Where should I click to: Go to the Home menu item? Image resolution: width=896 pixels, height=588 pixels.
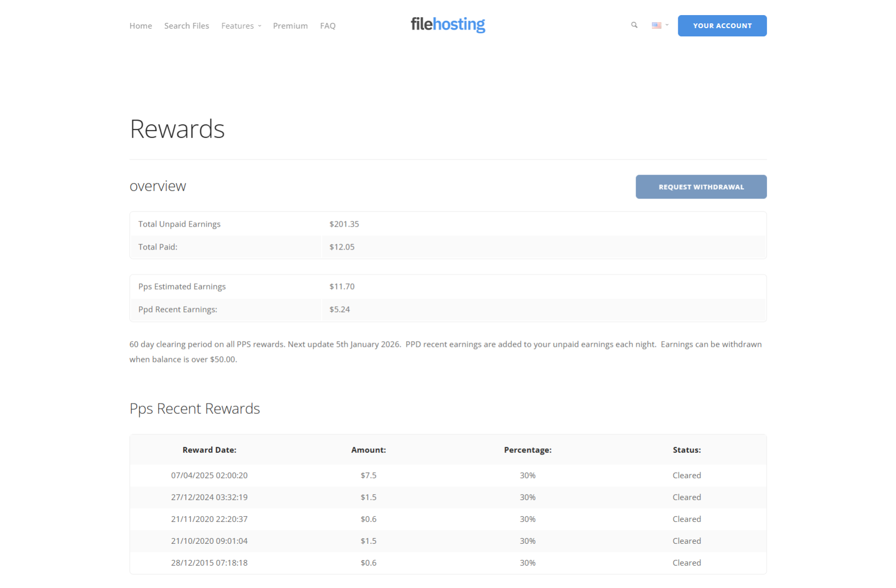[140, 26]
